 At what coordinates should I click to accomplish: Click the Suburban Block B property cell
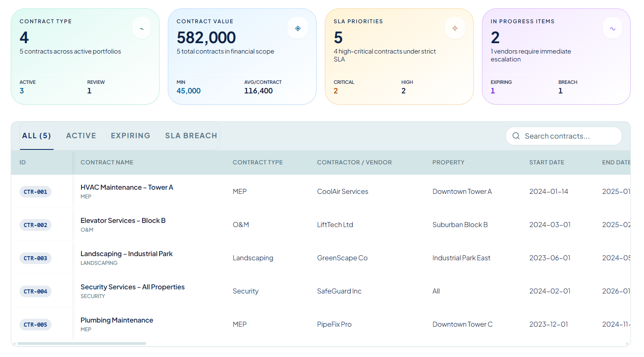[x=460, y=225]
